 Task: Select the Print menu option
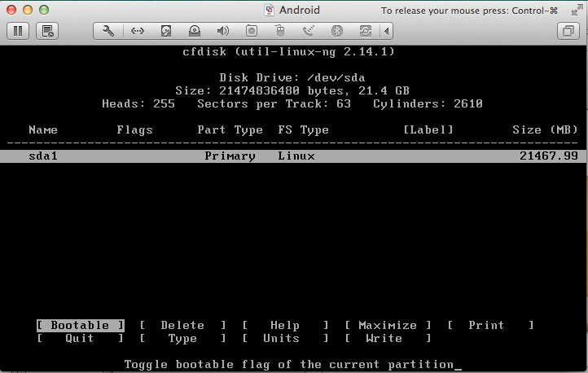click(x=489, y=326)
